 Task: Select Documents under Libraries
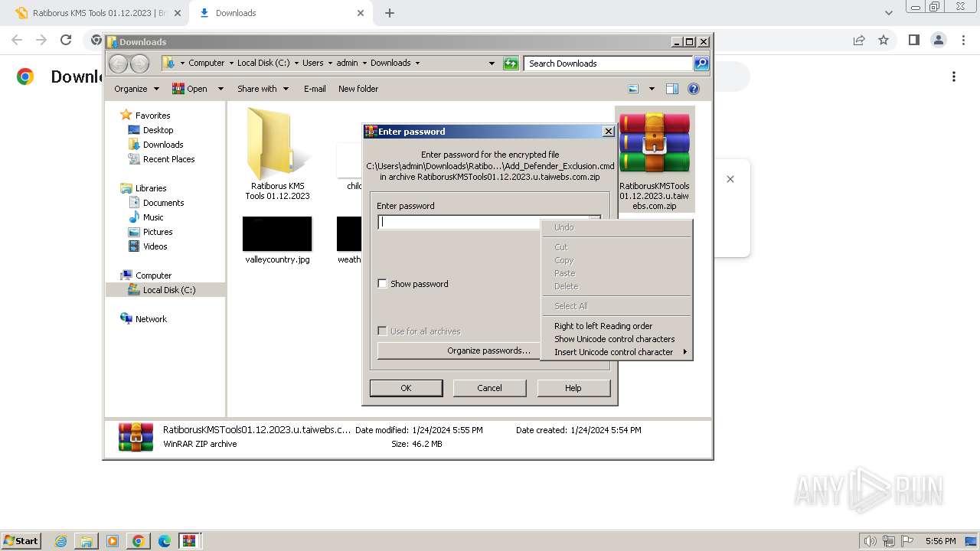(163, 203)
